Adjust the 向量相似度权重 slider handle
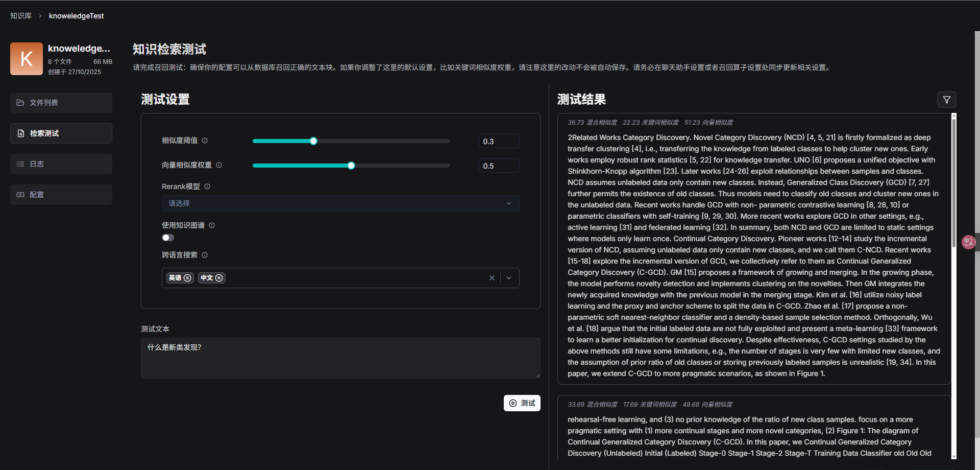Image resolution: width=980 pixels, height=470 pixels. pos(351,166)
